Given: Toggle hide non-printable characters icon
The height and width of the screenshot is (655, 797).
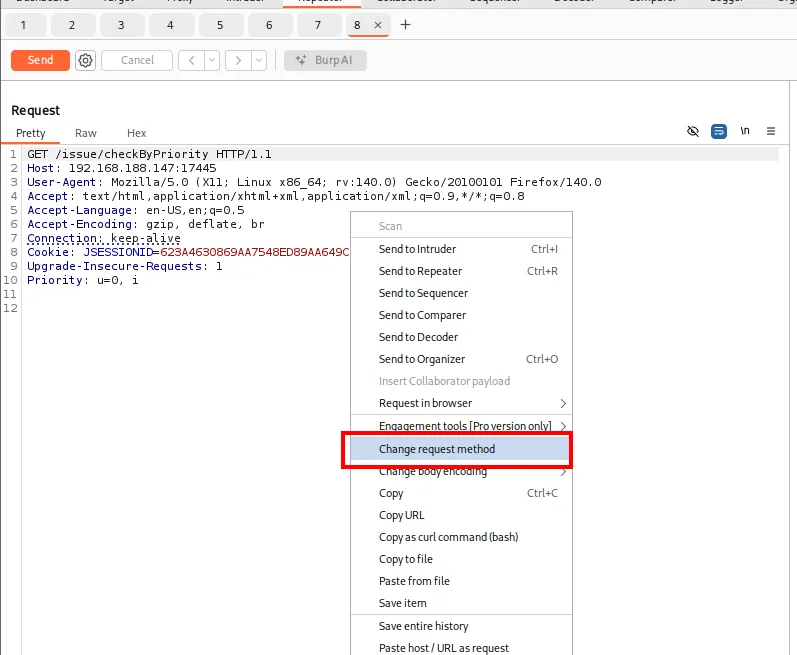Looking at the screenshot, I should 693,132.
